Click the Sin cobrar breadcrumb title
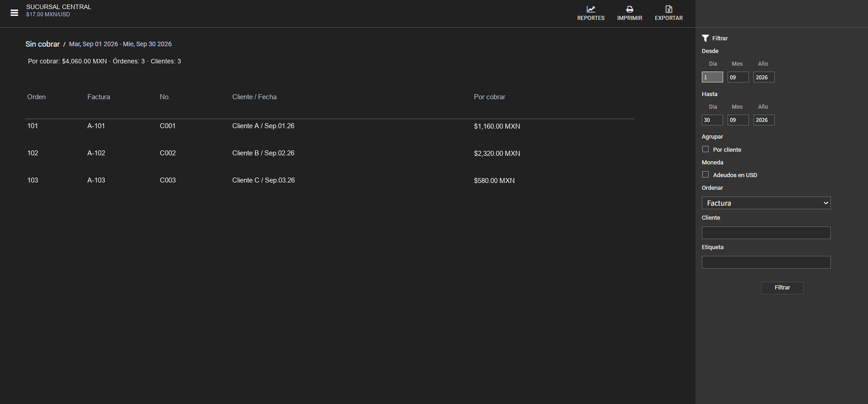868x404 pixels. coord(43,44)
